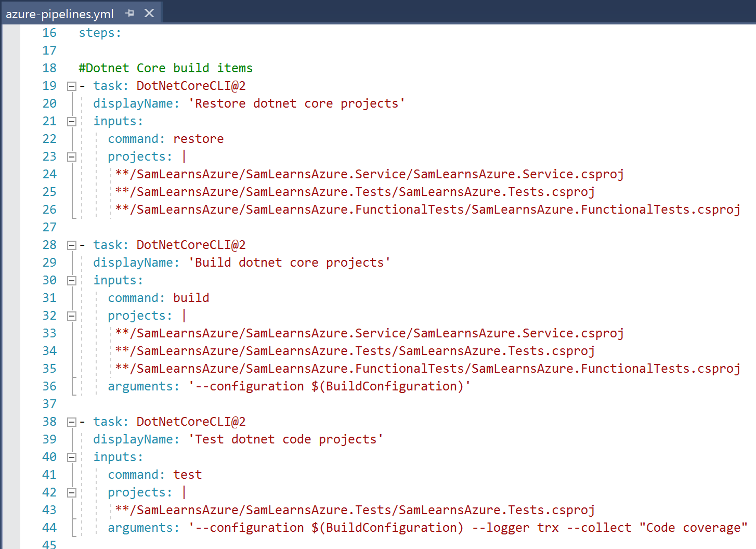Image resolution: width=756 pixels, height=549 pixels.
Task: Collapse the task block at line 19
Action: [72, 86]
